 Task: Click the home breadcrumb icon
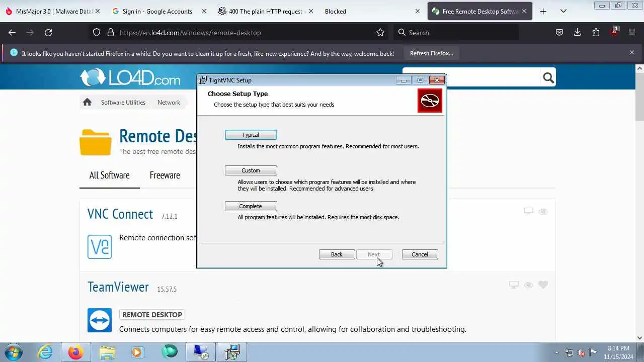click(87, 102)
